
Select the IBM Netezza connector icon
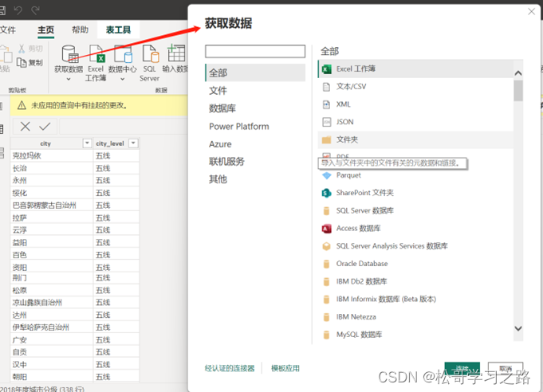pyautogui.click(x=326, y=317)
